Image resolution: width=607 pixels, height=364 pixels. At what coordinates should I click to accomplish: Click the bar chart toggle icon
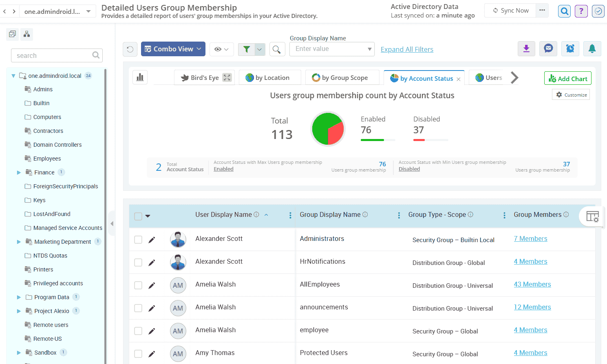[140, 77]
